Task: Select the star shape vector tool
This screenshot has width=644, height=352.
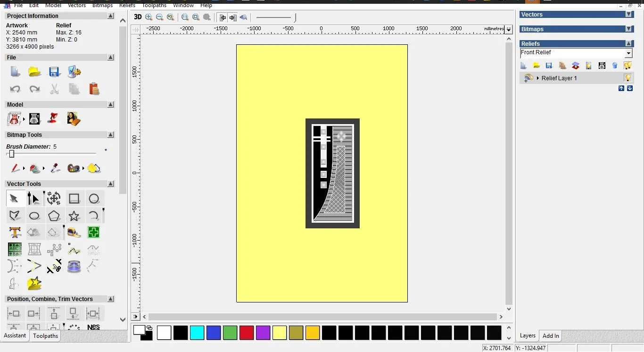Action: [x=74, y=216]
